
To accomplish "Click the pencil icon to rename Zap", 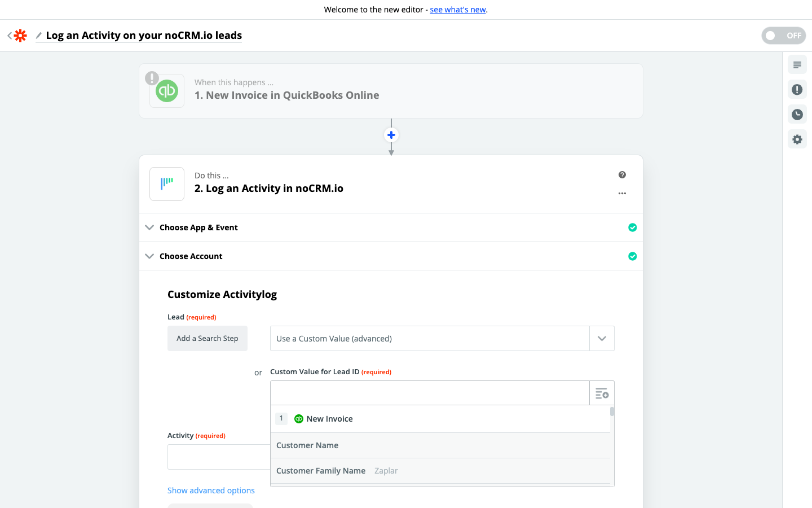I will 38,36.
